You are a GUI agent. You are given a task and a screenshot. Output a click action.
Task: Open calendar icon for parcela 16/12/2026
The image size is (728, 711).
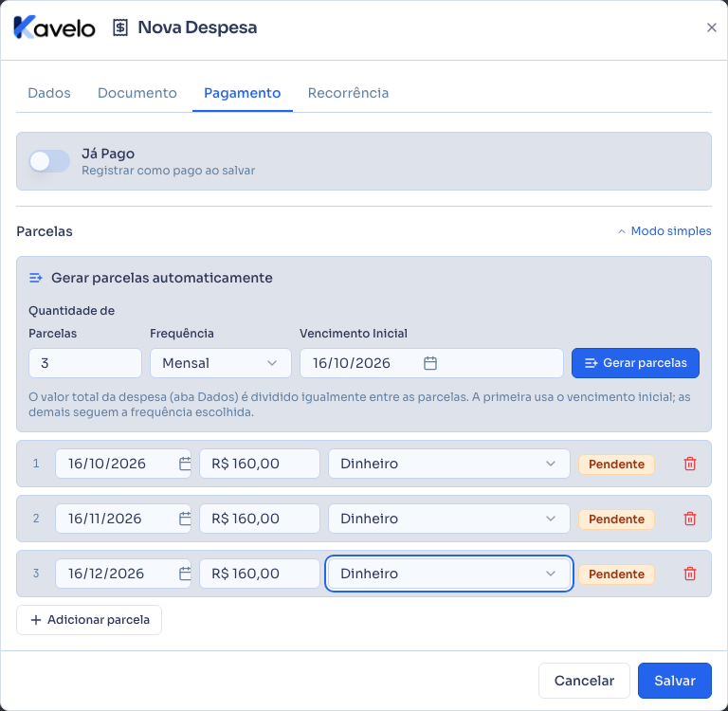(x=185, y=574)
